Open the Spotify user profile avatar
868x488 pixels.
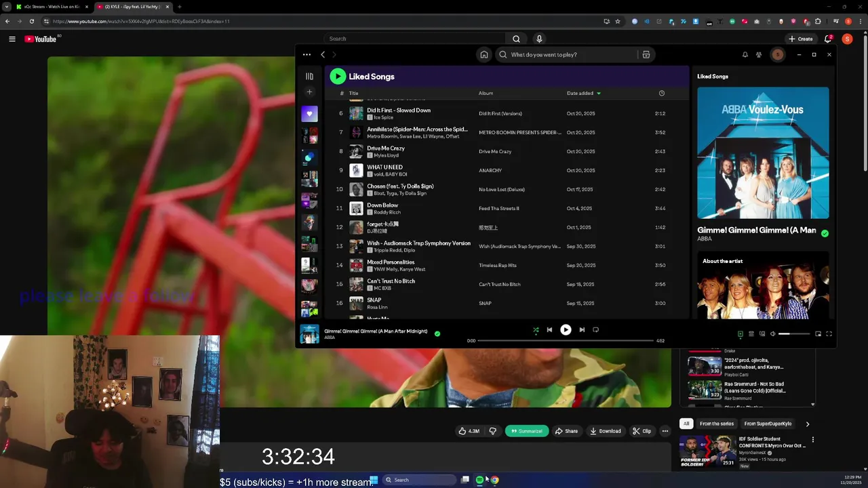point(778,55)
